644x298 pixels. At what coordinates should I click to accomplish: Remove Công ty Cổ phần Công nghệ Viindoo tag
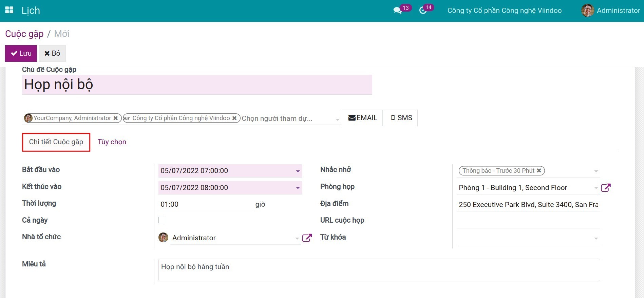pyautogui.click(x=234, y=118)
